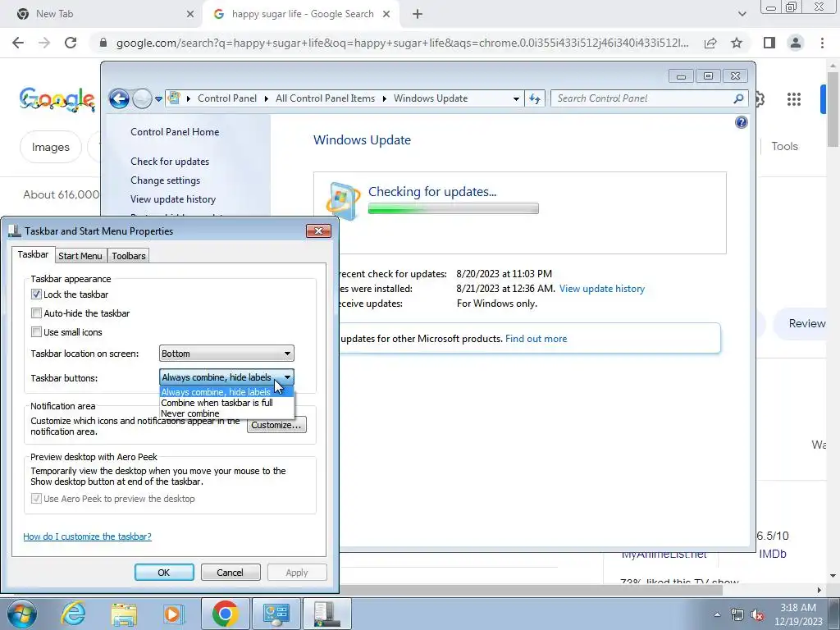Viewport: 840px width, 630px height.
Task: Click the checking for updates progress bar
Action: tap(453, 208)
